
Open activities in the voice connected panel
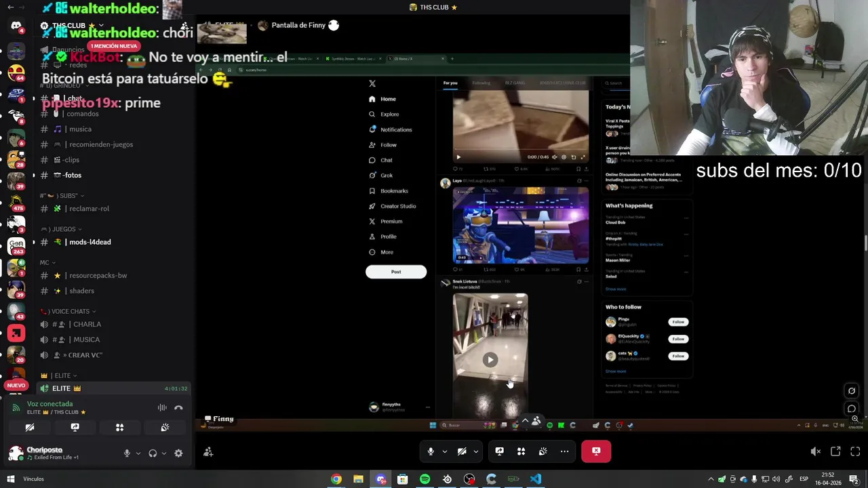(x=119, y=428)
